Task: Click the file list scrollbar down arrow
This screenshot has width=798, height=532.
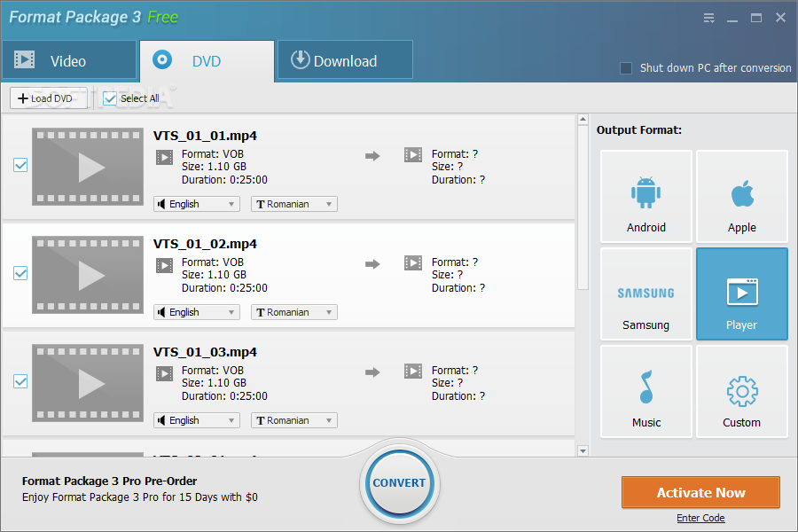Action: point(583,450)
